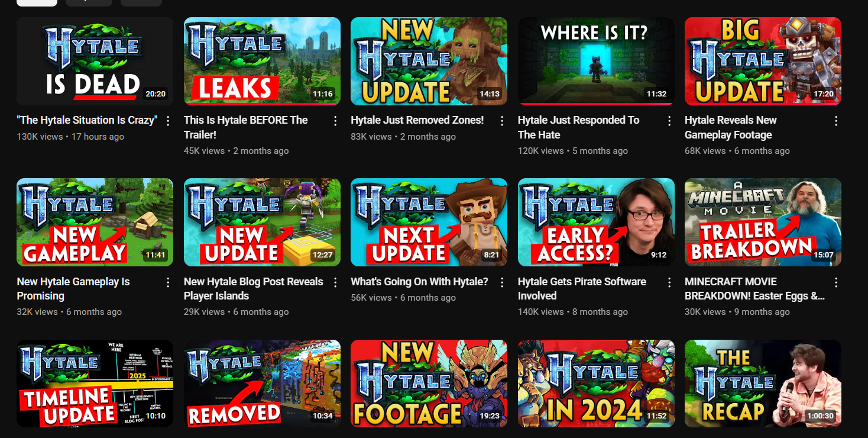The width and height of the screenshot is (868, 438).
Task: Open three-dot menu for New Hytale Gameplay Is Promising
Action: tap(168, 282)
